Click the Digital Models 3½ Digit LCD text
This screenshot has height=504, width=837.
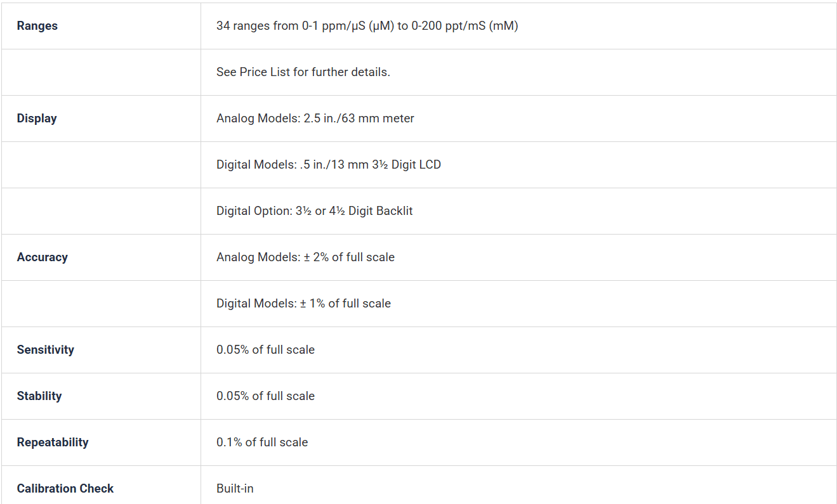(329, 165)
